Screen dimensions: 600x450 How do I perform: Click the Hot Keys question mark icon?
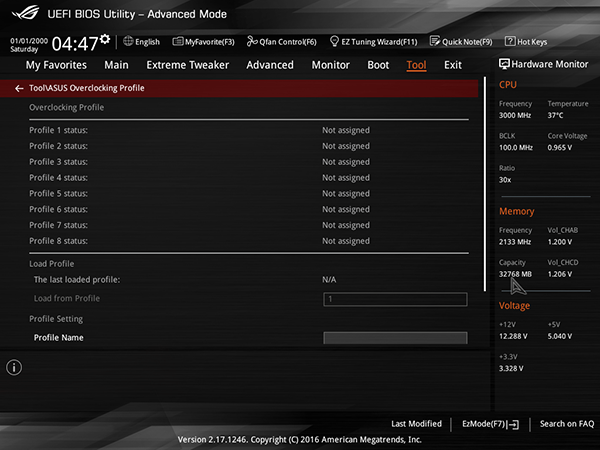pyautogui.click(x=510, y=41)
